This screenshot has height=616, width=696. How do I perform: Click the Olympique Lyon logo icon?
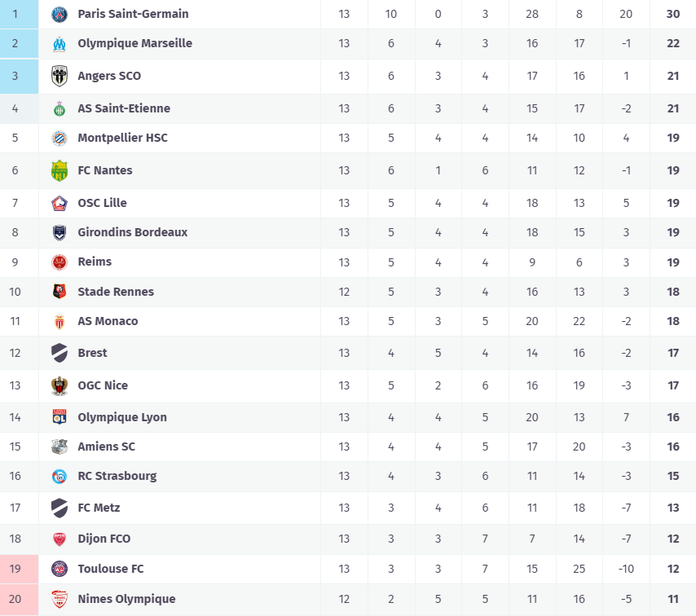pyautogui.click(x=59, y=417)
